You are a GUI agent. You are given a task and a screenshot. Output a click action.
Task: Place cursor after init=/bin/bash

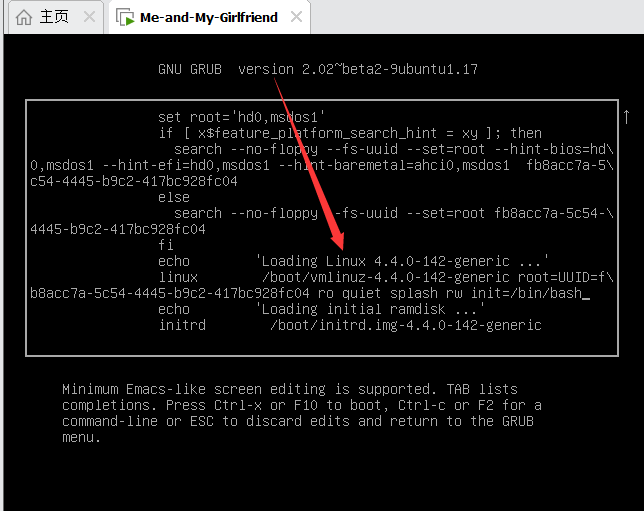point(586,293)
